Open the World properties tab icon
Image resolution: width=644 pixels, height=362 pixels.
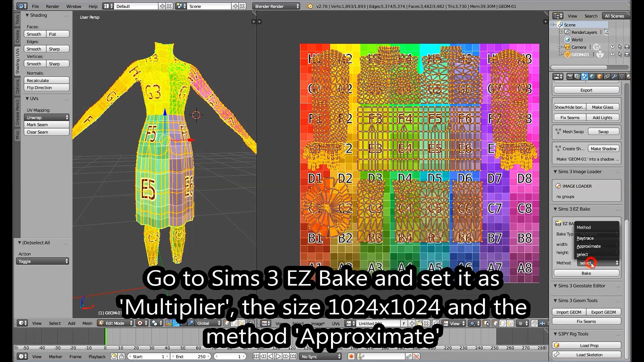tap(592, 76)
